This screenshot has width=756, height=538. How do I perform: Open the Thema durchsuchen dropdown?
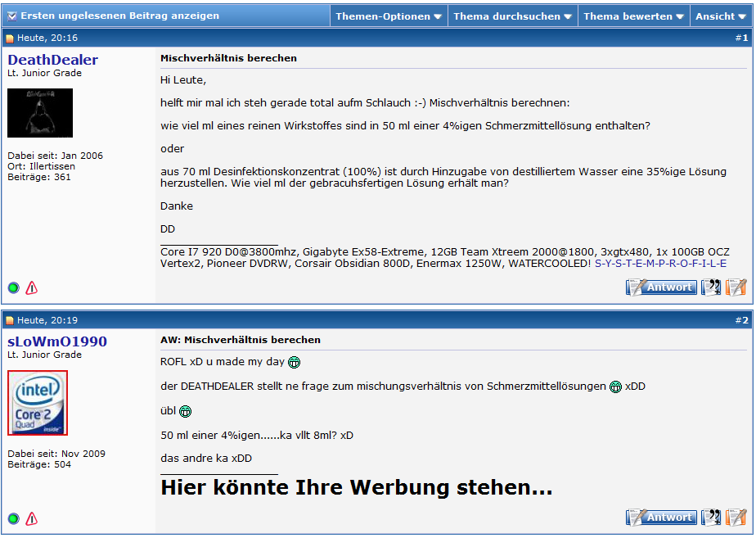click(512, 16)
